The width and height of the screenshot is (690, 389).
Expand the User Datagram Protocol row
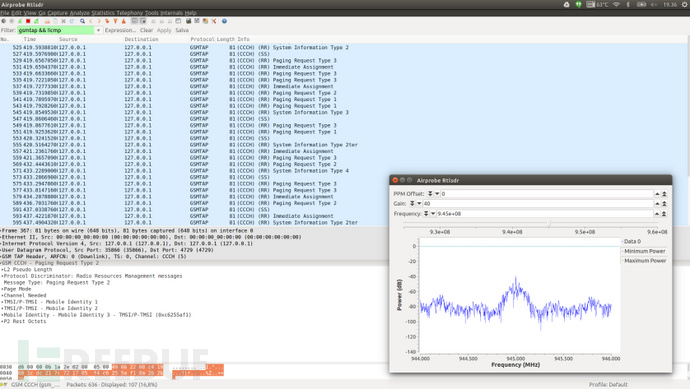(107, 250)
